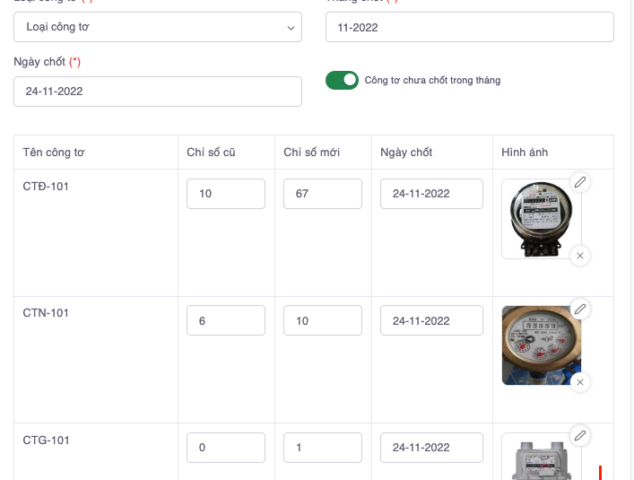The width and height of the screenshot is (634, 480).
Task: Open the date field in CTN-101 row
Action: coord(431,321)
